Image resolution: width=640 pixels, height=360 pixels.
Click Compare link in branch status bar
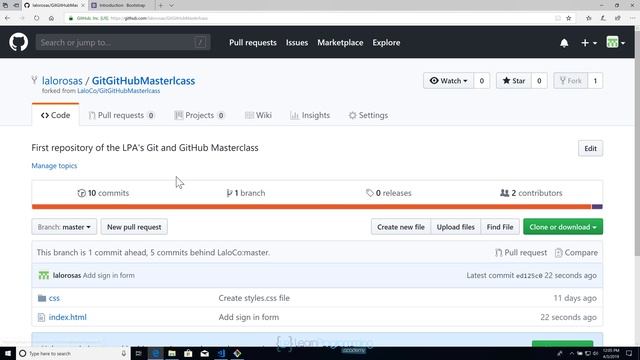point(576,253)
